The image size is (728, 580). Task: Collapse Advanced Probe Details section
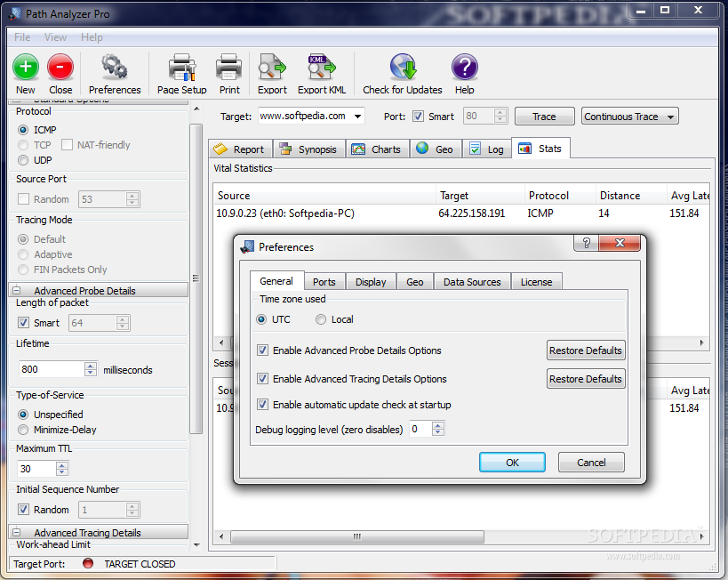coord(17,290)
